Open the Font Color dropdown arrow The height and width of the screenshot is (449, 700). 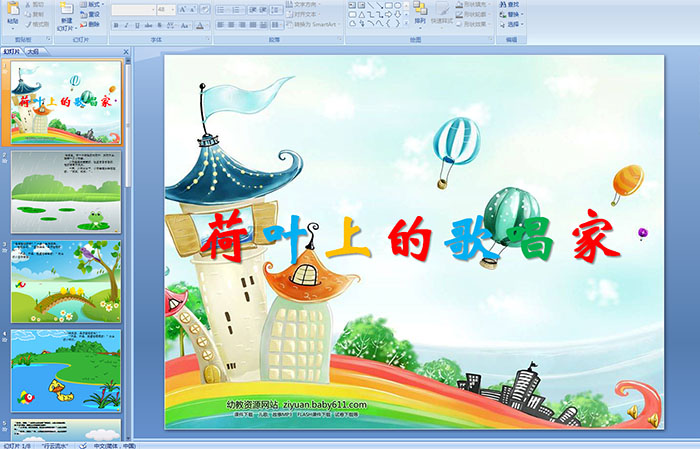pos(208,25)
